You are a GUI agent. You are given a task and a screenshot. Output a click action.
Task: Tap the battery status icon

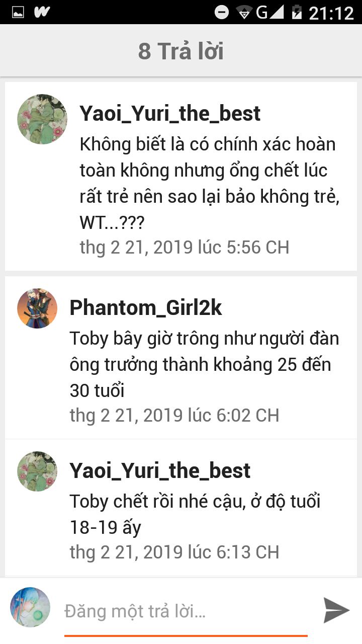point(297,12)
